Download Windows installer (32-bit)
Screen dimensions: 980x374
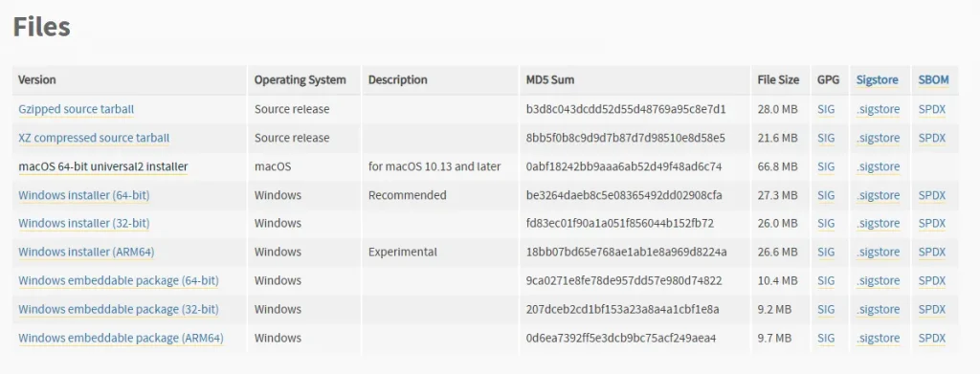[x=84, y=223]
